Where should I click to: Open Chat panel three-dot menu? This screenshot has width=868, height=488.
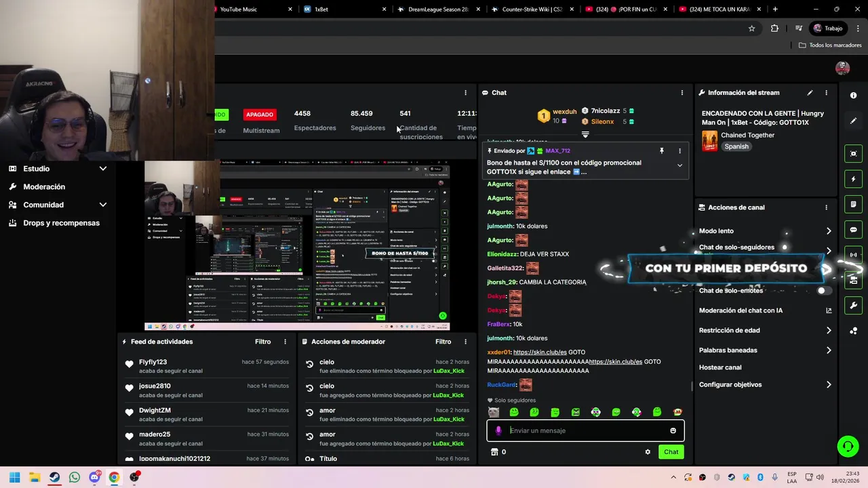(x=682, y=93)
